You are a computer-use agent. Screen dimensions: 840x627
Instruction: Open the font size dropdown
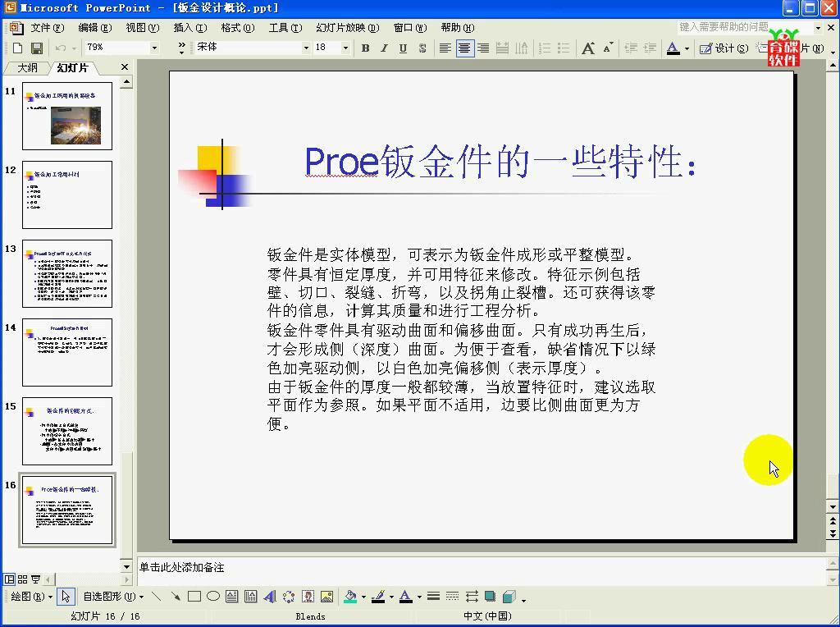click(345, 48)
